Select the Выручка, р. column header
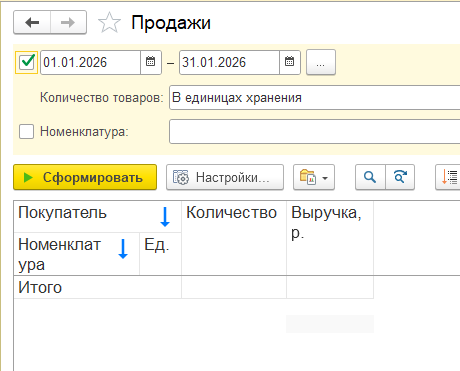 click(x=330, y=238)
